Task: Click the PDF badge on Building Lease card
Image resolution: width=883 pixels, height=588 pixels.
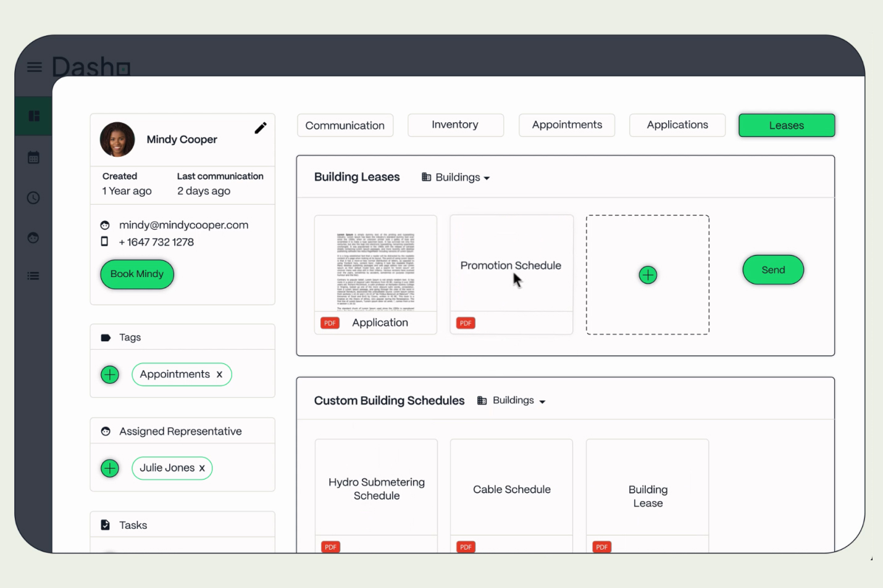Action: (602, 547)
